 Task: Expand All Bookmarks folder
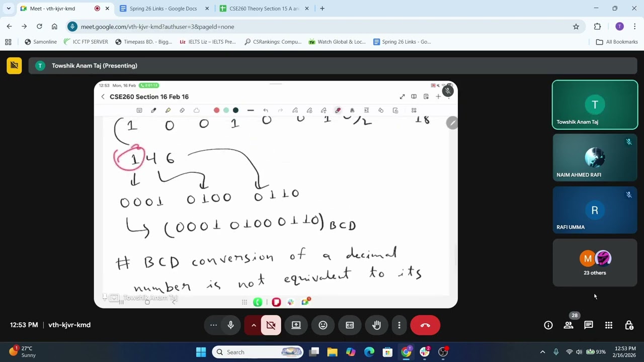click(x=617, y=42)
